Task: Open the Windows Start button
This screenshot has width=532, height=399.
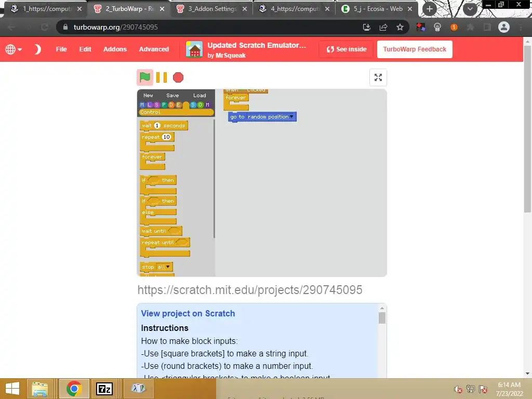Action: pyautogui.click(x=12, y=389)
